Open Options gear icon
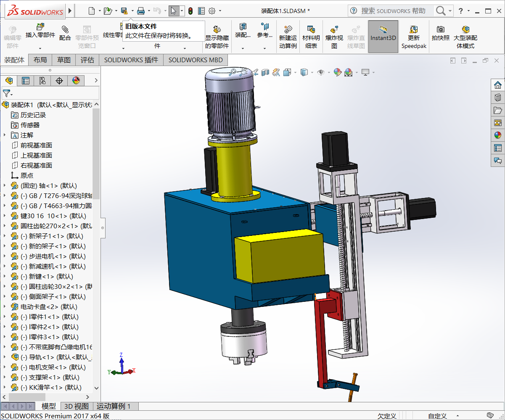Image resolution: width=505 pixels, height=420 pixels. (212, 11)
